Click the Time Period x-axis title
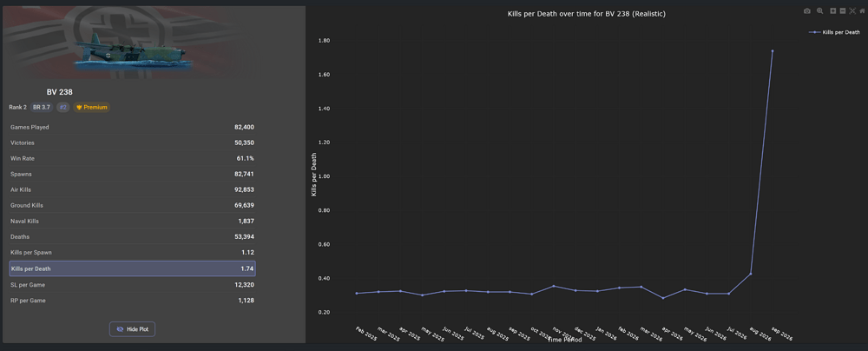The image size is (868, 351). (x=565, y=340)
